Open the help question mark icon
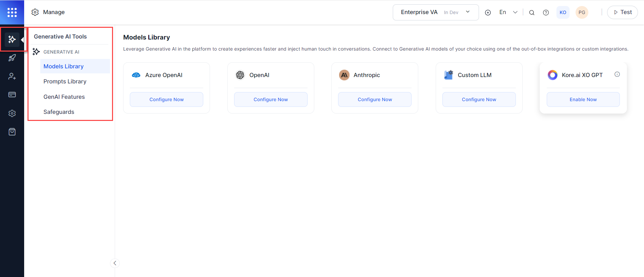This screenshot has width=644, height=277. (546, 13)
